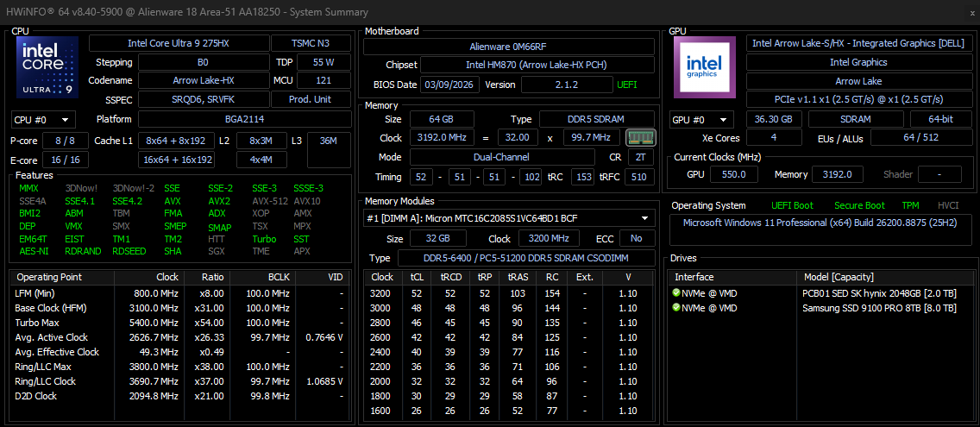Click the L2 cache value 8x3M

pos(261,141)
